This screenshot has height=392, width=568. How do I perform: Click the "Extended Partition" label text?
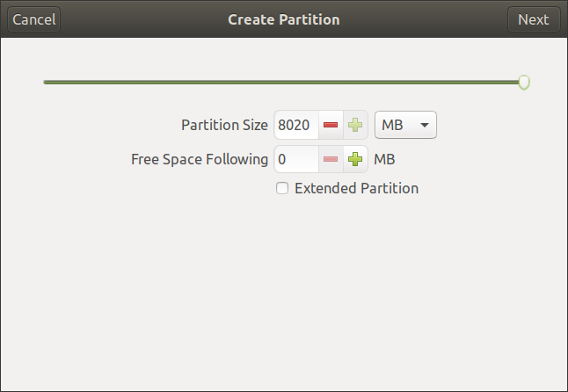pos(356,188)
